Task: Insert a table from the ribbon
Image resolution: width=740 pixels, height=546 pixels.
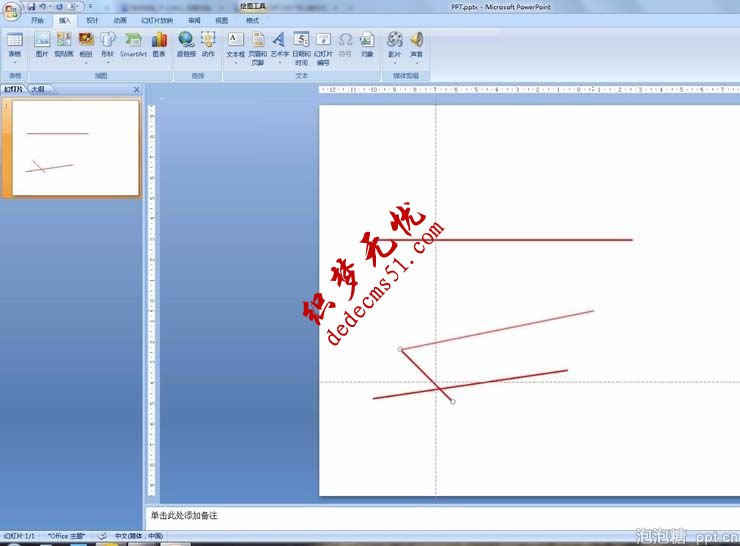Action: point(14,45)
